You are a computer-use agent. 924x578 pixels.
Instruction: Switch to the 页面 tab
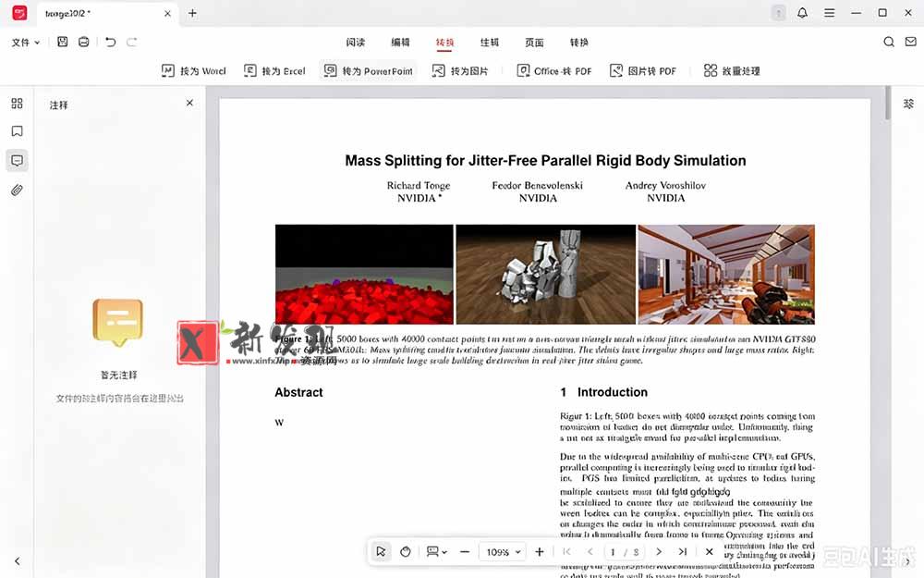tap(534, 42)
